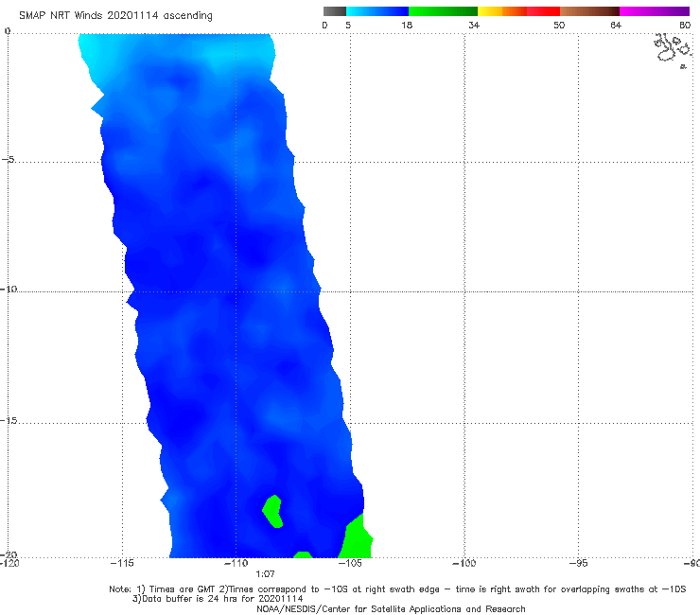This screenshot has width=700, height=615.
Task: Click the color bar label "50"
Action: pos(559,25)
